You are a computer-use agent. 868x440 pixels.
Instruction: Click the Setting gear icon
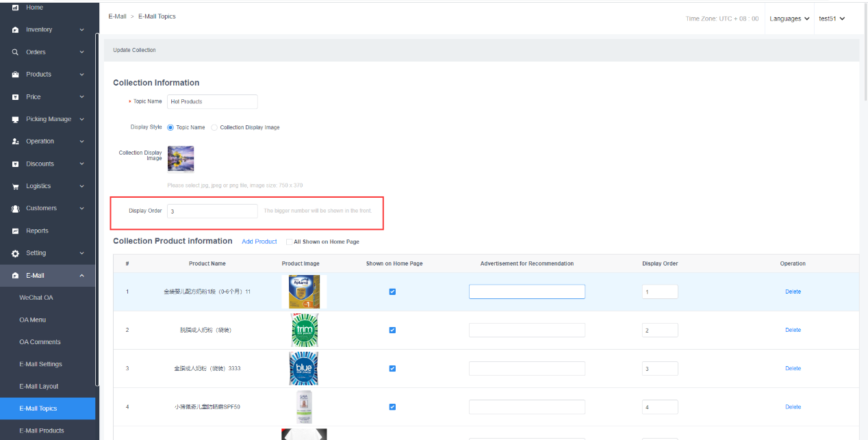click(15, 253)
